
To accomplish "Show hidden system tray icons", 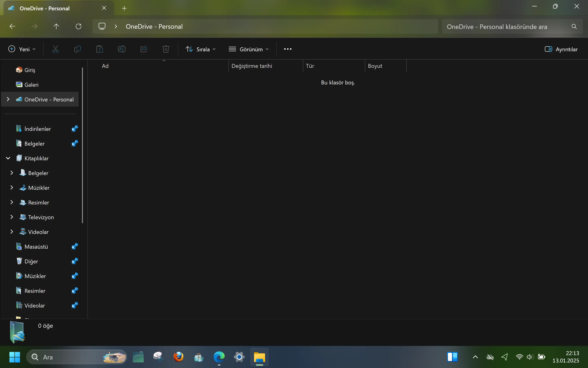I will [475, 357].
